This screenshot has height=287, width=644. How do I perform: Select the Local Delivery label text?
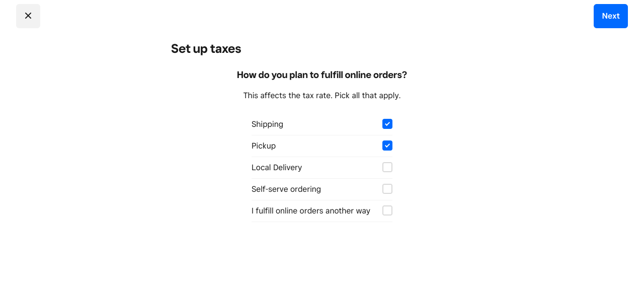[277, 168]
